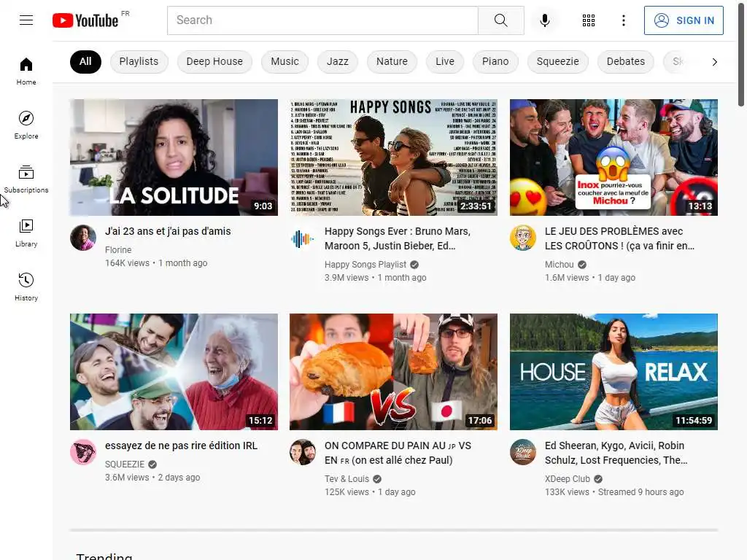Select the Live filter chip
The image size is (747, 560).
pyautogui.click(x=444, y=61)
